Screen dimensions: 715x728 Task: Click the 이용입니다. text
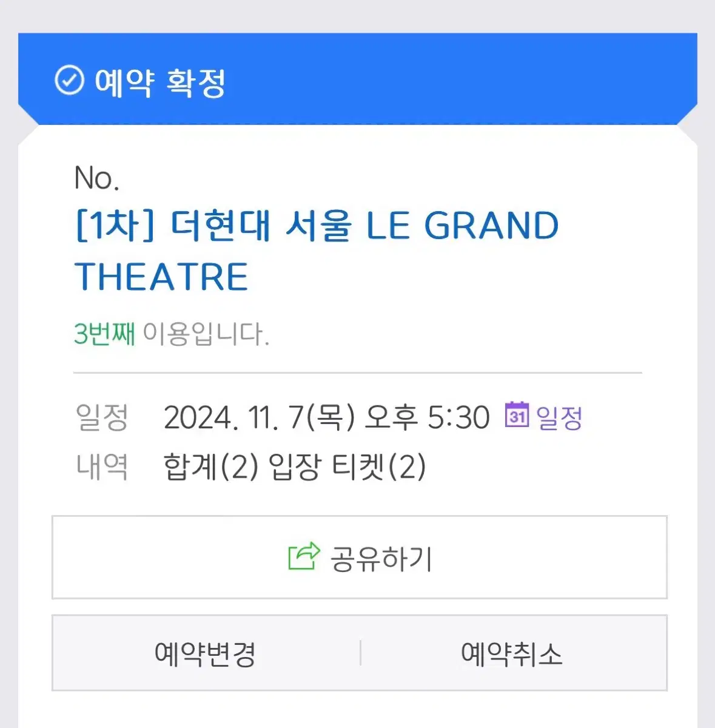tap(206, 334)
